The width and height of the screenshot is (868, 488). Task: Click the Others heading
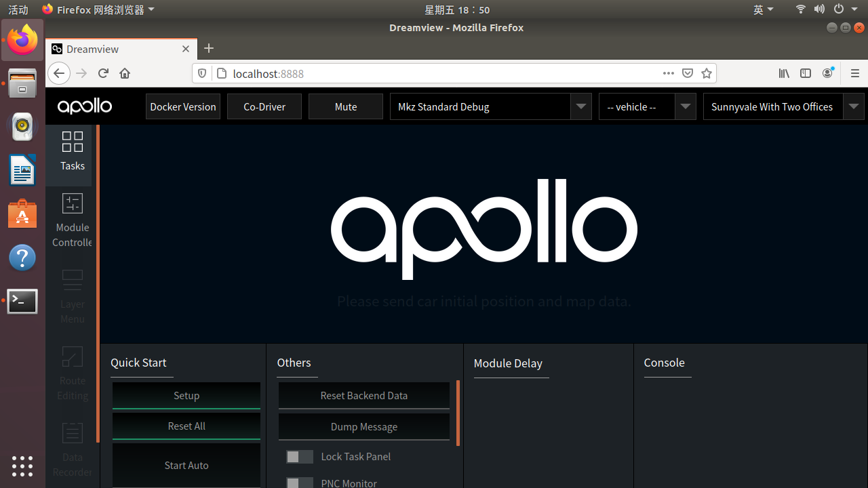pos(294,363)
